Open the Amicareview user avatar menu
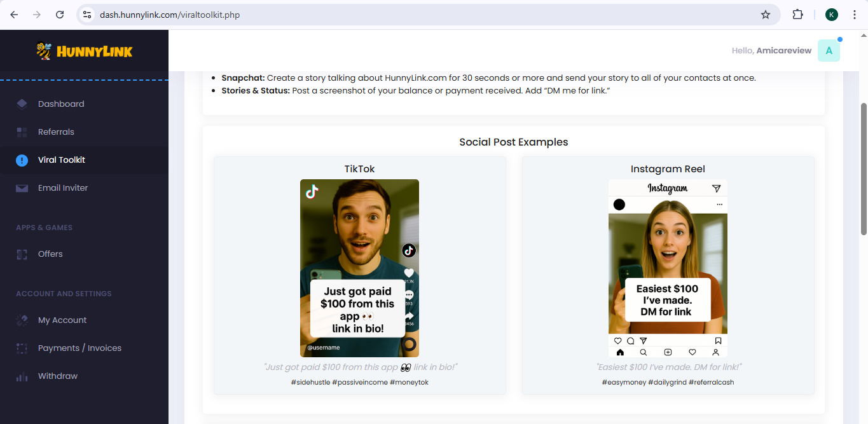Image resolution: width=868 pixels, height=424 pixels. (x=829, y=51)
